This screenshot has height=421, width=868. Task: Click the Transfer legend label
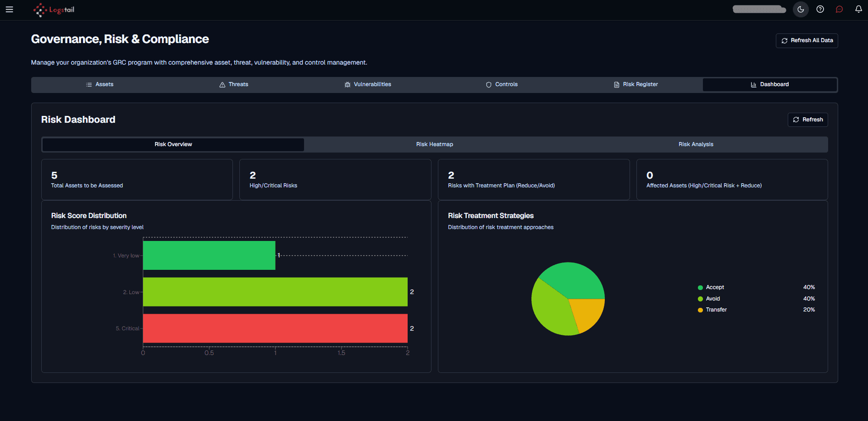716,310
